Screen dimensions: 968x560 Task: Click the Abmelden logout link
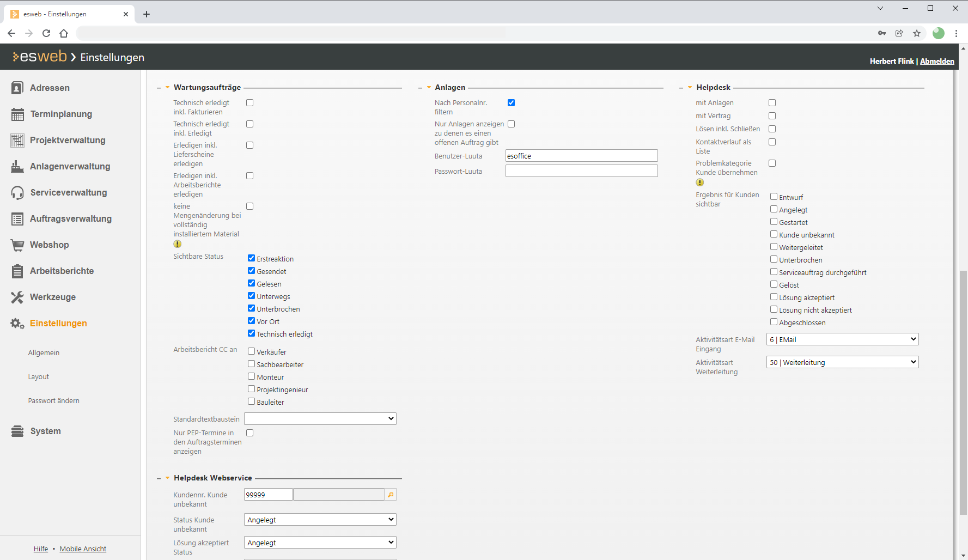pyautogui.click(x=937, y=61)
